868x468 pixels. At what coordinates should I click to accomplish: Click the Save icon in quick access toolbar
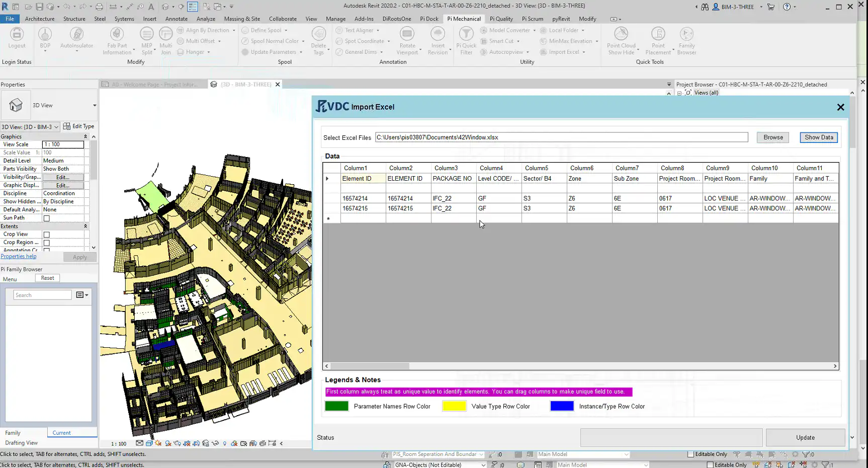pyautogui.click(x=39, y=7)
